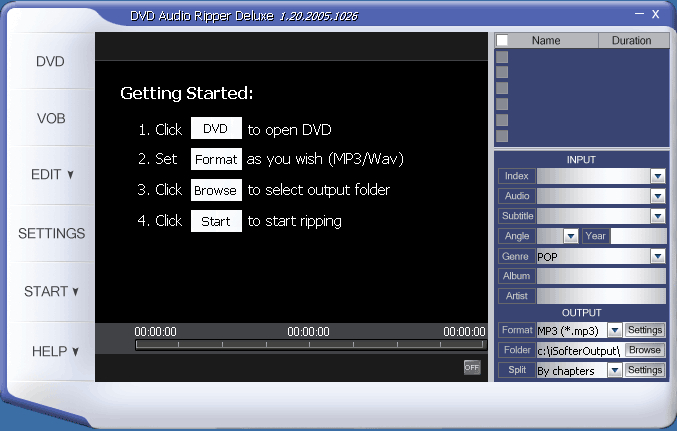Minimize the DVD Audio Ripper window
Image resolution: width=677 pixels, height=431 pixels.
click(639, 14)
